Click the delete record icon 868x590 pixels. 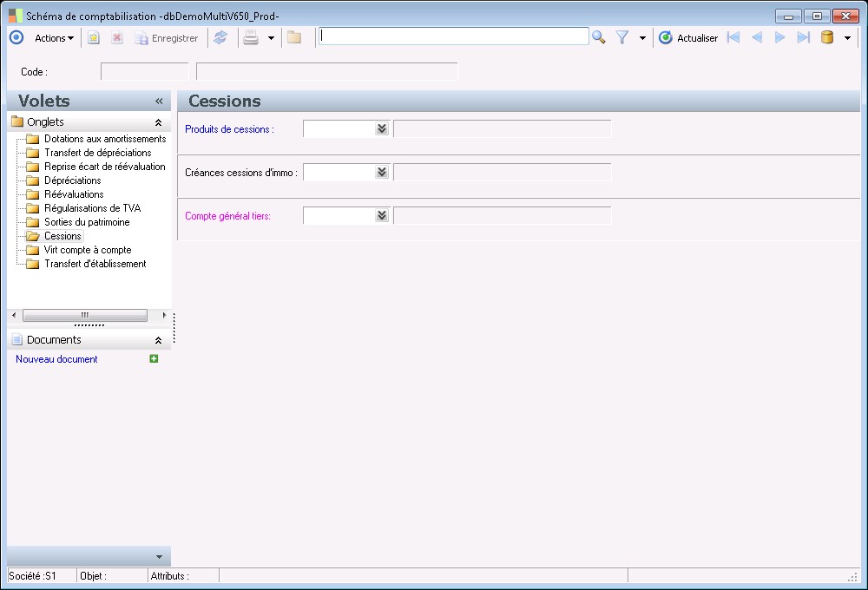tap(117, 38)
